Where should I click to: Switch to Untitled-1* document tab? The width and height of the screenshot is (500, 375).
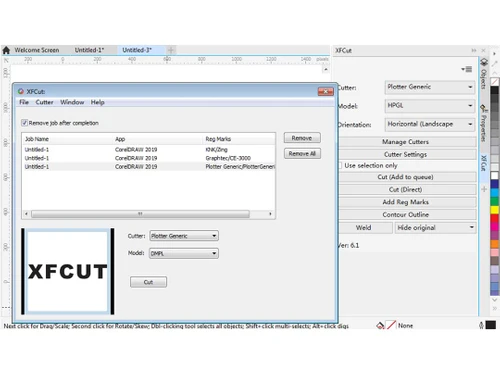pyautogui.click(x=89, y=50)
